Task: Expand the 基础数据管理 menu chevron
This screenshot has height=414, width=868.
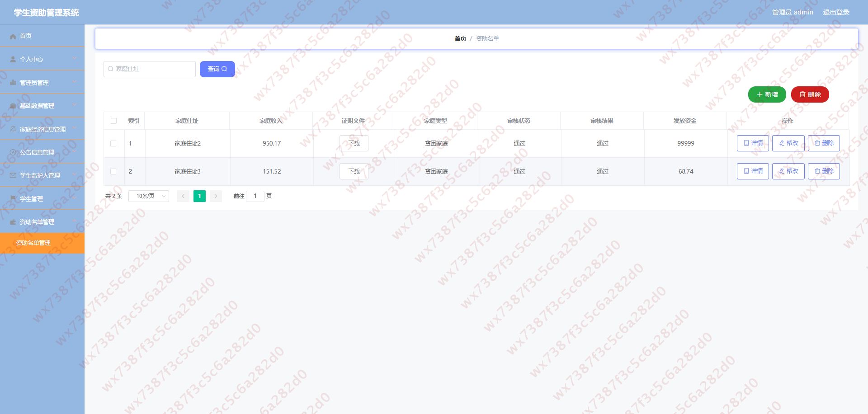Action: (75, 105)
